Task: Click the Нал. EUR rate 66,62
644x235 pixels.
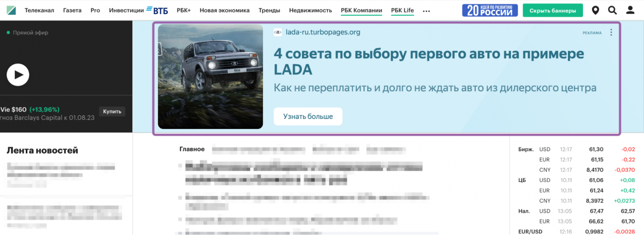Action: pyautogui.click(x=596, y=221)
